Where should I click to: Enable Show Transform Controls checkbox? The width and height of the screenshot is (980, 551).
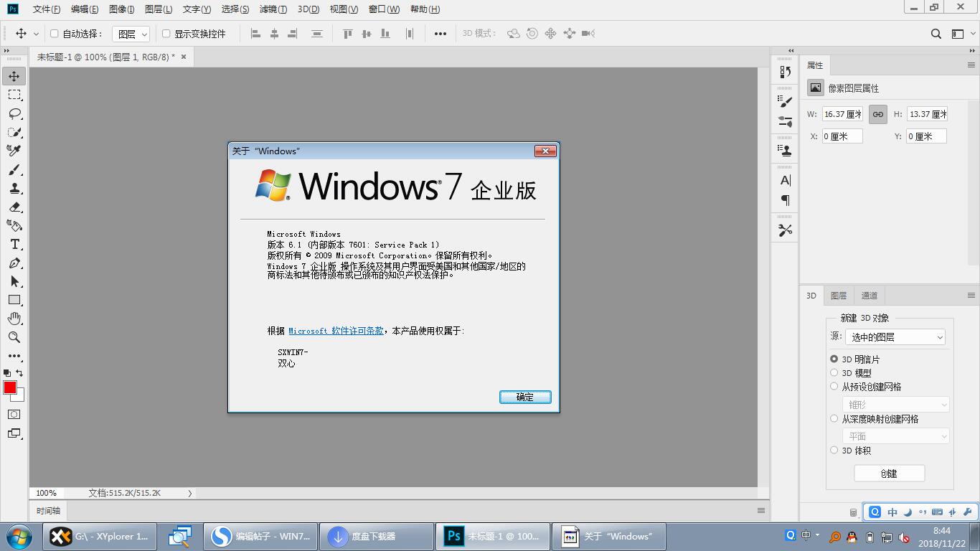(x=166, y=34)
